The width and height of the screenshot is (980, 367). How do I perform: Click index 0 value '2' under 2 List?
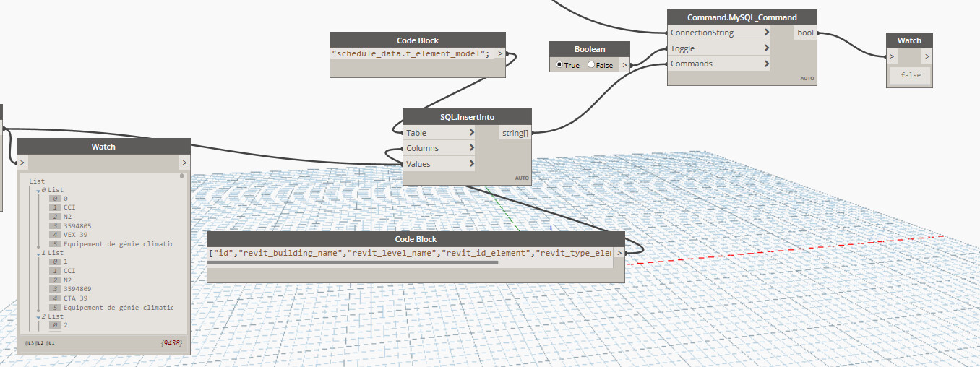[x=65, y=325]
